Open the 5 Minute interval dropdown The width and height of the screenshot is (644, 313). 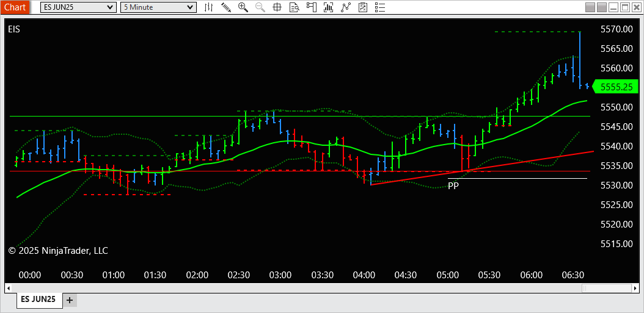point(158,7)
